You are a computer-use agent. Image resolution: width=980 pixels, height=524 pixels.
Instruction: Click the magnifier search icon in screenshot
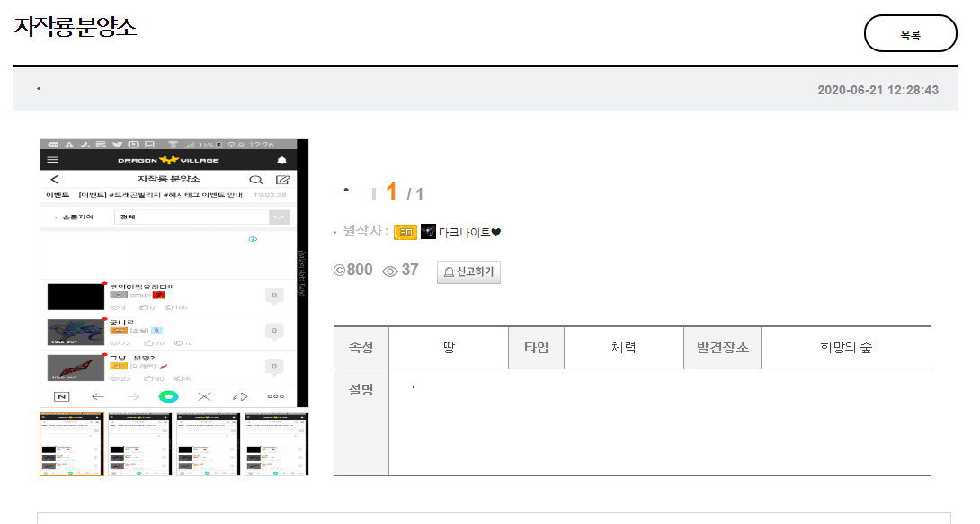click(x=255, y=180)
